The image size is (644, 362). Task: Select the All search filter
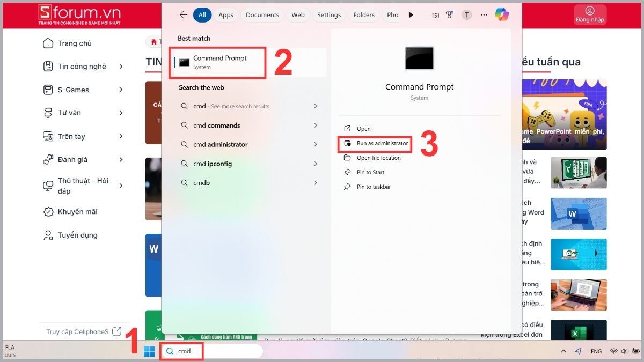coord(202,15)
